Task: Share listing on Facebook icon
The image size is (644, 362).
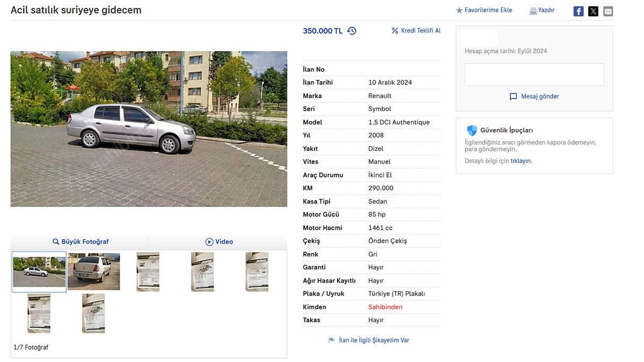Action: [579, 11]
